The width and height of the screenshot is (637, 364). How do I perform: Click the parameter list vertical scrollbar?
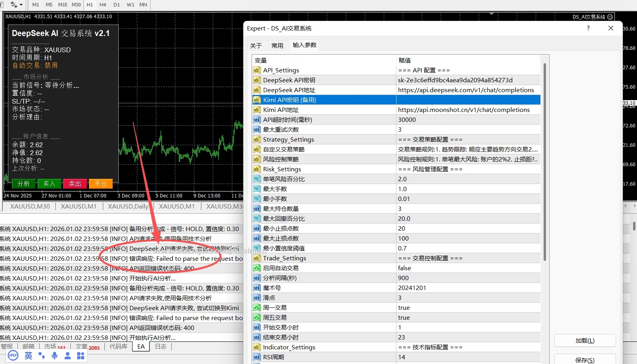545,162
